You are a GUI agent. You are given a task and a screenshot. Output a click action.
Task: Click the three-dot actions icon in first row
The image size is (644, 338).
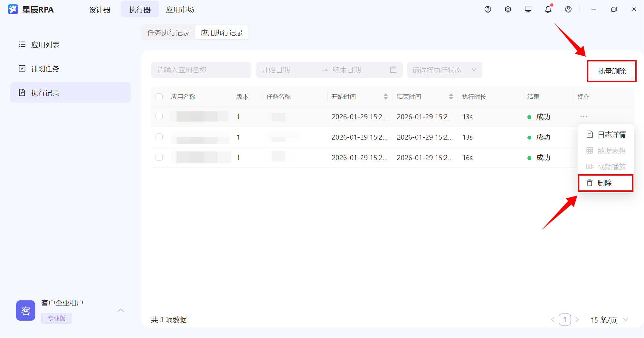(x=583, y=116)
